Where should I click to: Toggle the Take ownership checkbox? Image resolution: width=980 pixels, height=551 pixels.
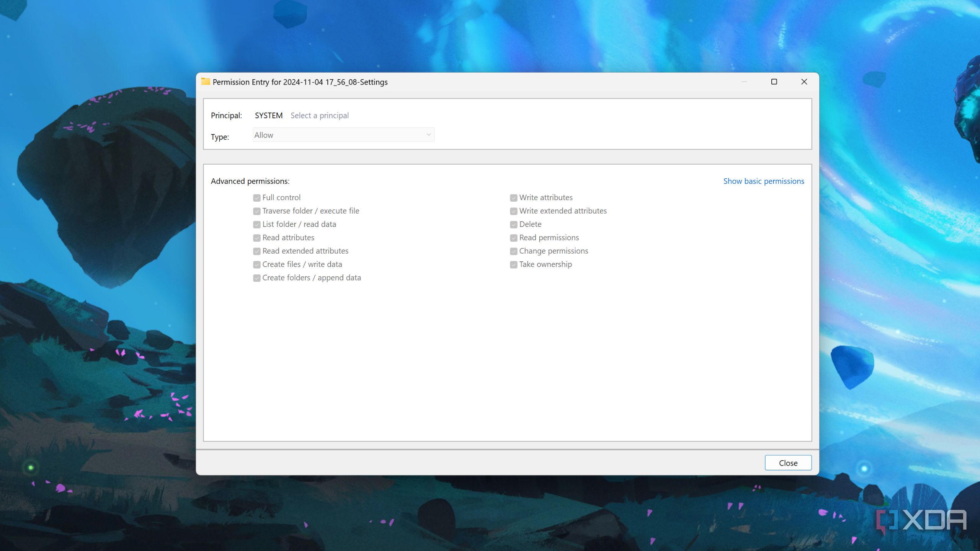(513, 265)
